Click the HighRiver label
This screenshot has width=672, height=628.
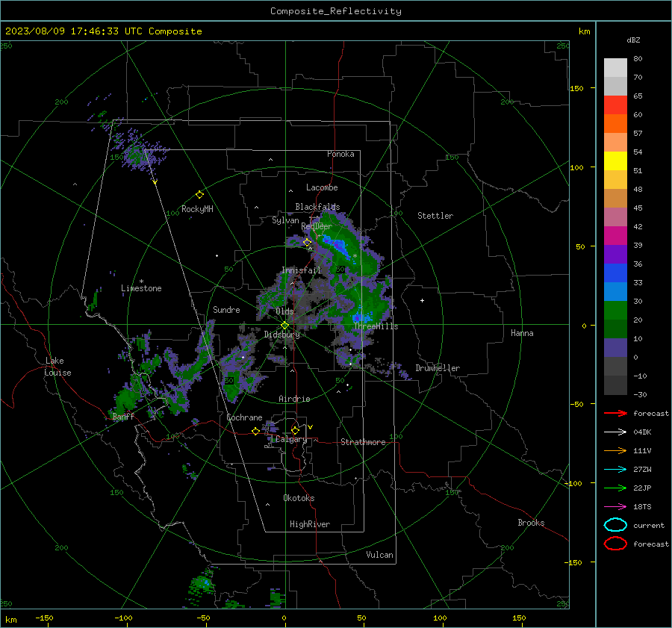pyautogui.click(x=310, y=524)
